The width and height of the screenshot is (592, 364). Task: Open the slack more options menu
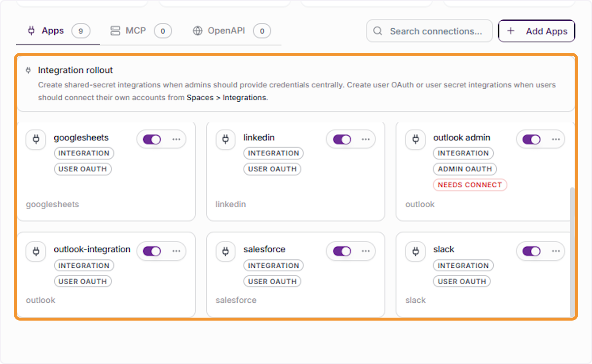coord(556,252)
